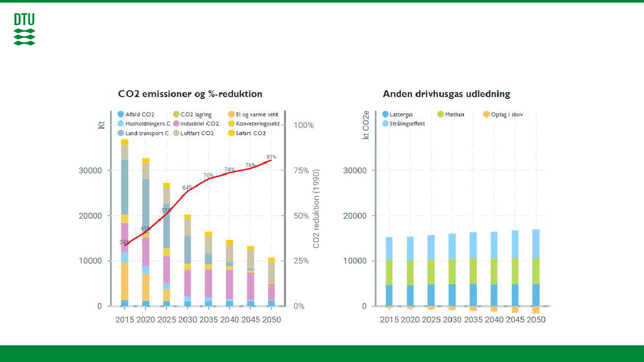
Task: Toggle Konveteringssekt legend marker
Action: tap(231, 124)
